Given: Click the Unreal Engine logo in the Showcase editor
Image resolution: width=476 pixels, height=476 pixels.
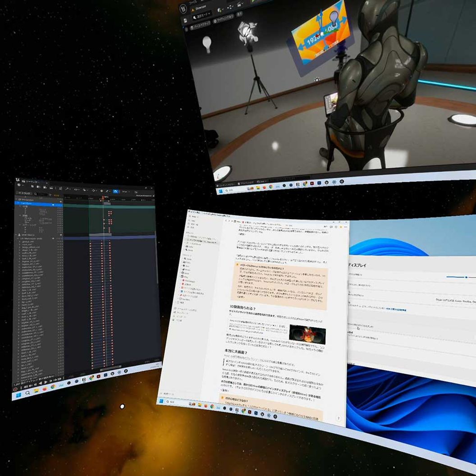Looking at the screenshot, I should pyautogui.click(x=183, y=9).
